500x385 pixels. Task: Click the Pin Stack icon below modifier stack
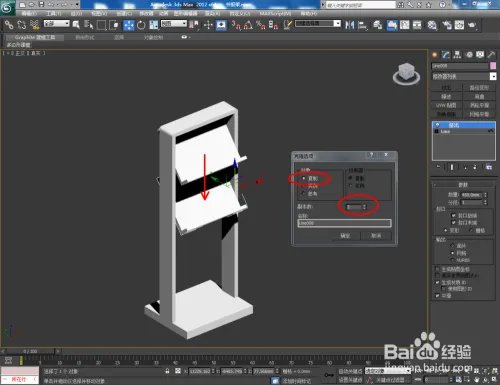tap(438, 167)
